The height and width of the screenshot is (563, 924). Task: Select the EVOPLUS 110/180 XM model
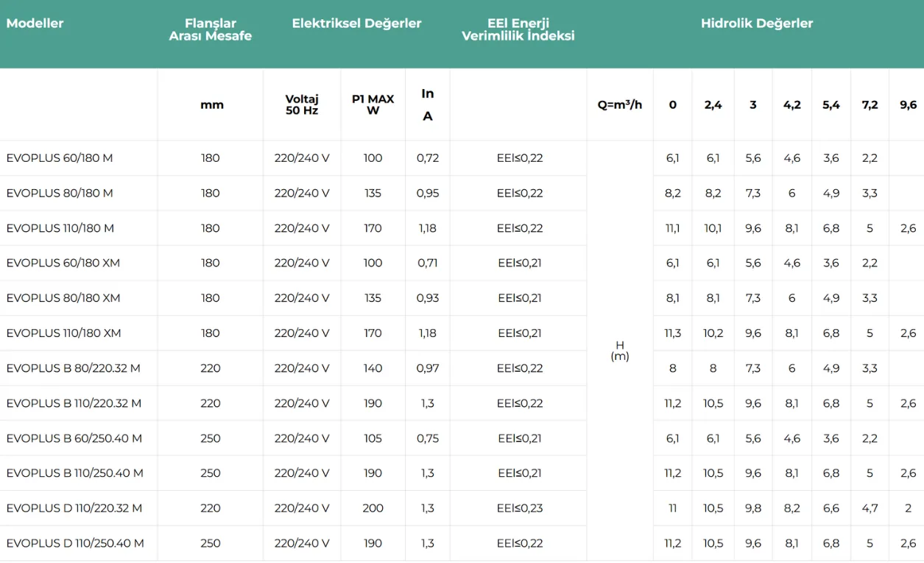64,333
